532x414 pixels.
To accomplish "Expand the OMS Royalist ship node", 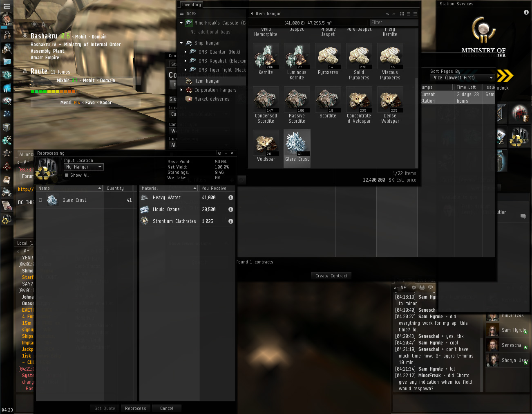I will (186, 61).
